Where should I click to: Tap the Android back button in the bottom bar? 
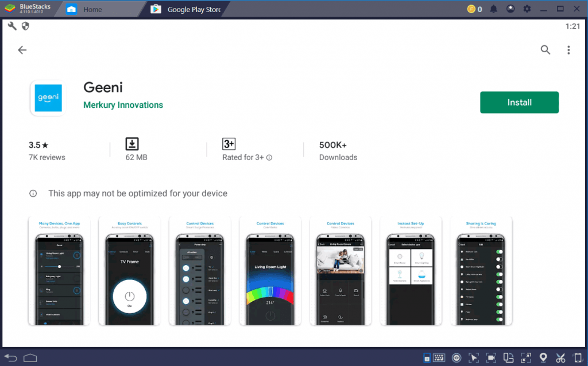coord(10,358)
